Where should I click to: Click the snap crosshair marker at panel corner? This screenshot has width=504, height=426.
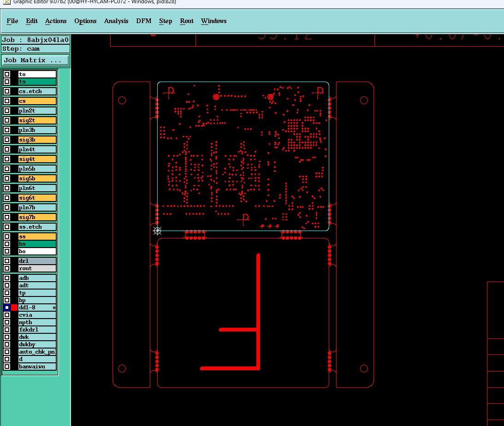pyautogui.click(x=157, y=231)
